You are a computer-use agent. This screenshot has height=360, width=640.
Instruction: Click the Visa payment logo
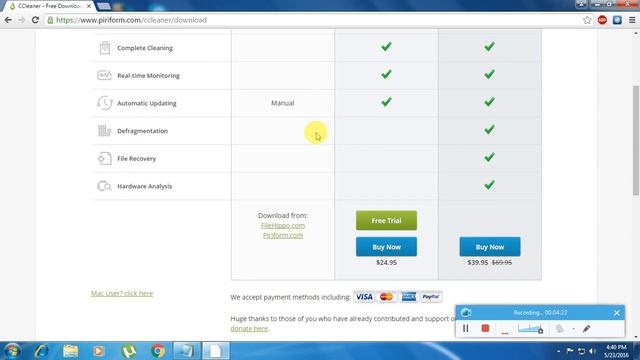pyautogui.click(x=364, y=297)
